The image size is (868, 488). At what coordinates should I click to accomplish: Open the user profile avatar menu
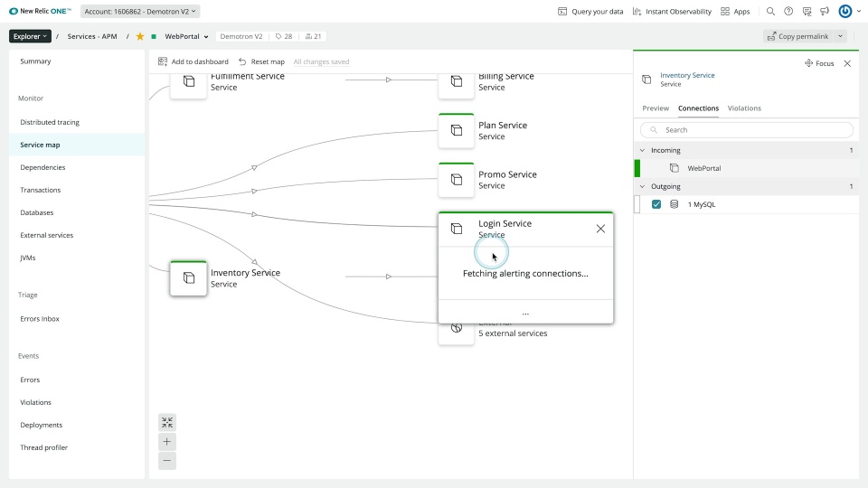[849, 11]
